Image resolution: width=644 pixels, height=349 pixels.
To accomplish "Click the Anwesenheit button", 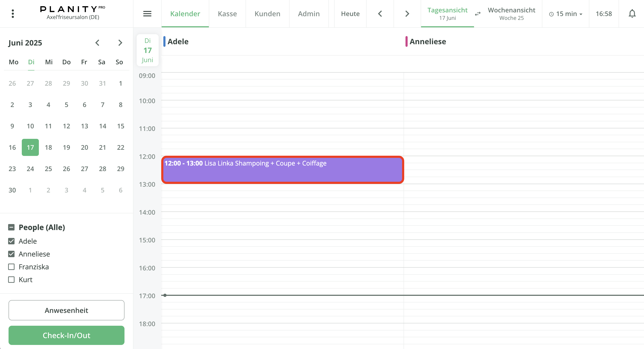I will [66, 310].
